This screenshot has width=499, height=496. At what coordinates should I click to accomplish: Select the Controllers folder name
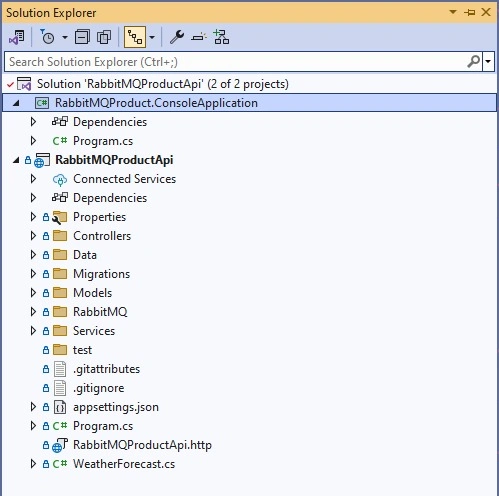pos(102,236)
